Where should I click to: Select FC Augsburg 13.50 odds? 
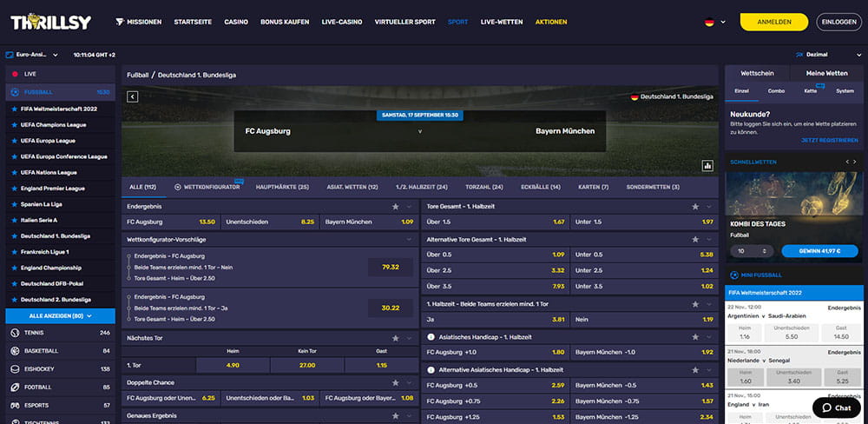(171, 222)
